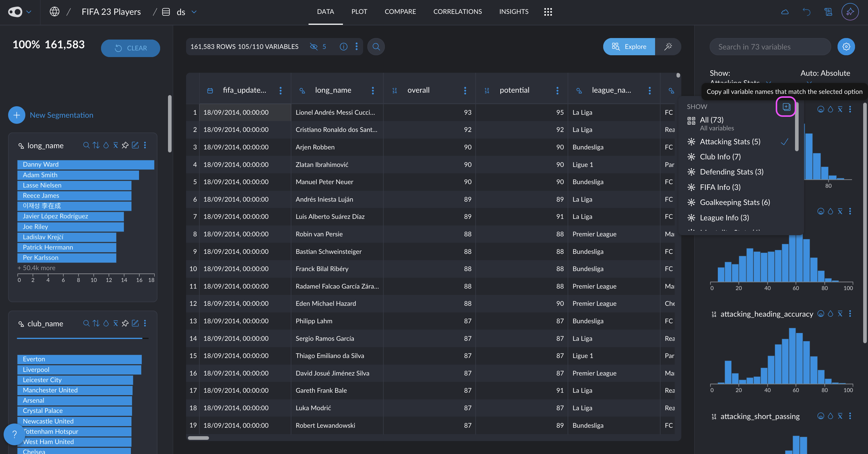Sort the long_name card values
This screenshot has width=868, height=454.
pos(96,145)
